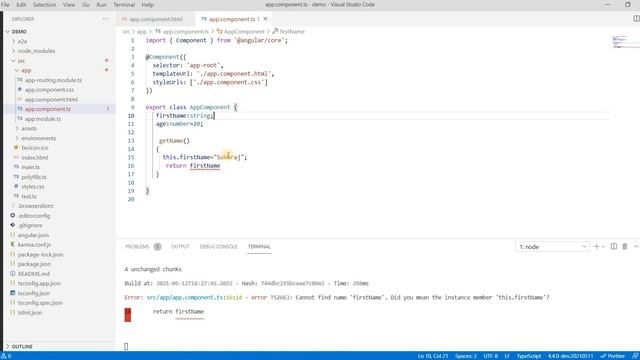Open the View menu
This screenshot has height=360, width=640.
pyautogui.click(x=69, y=4)
